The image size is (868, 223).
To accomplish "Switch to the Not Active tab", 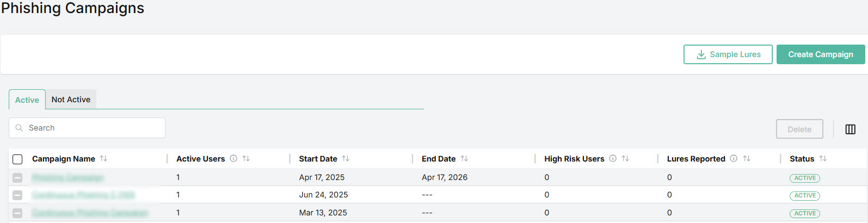I will (x=71, y=100).
